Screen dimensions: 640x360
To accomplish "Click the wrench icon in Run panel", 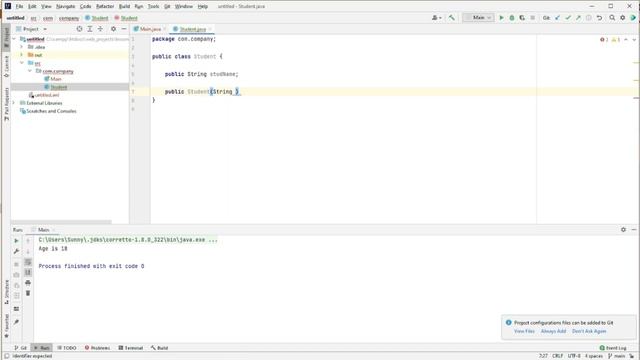I will (16, 251).
